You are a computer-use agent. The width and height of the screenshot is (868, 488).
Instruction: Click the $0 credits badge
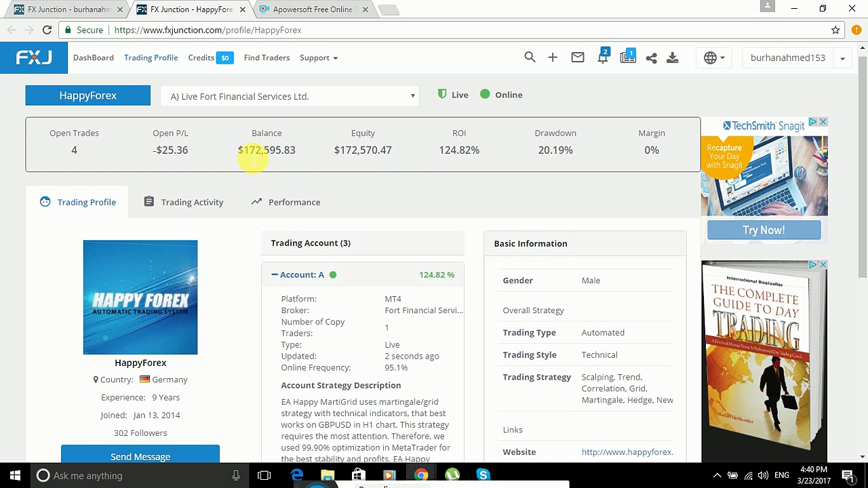[x=225, y=58]
